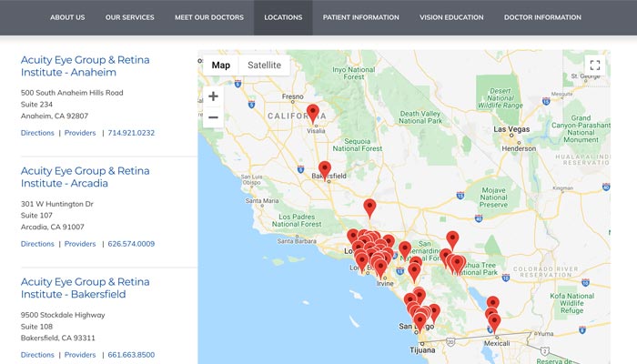The width and height of the screenshot is (637, 364).
Task: View Providers at Arcadia office
Action: 80,244
